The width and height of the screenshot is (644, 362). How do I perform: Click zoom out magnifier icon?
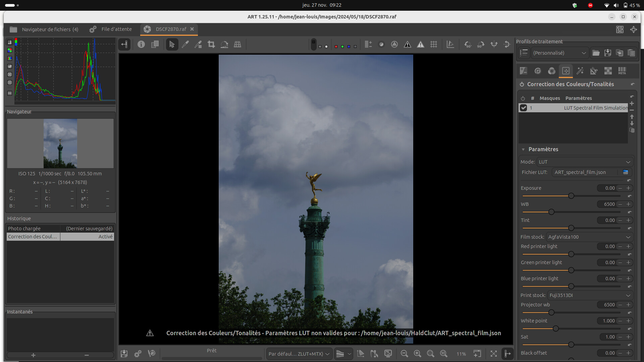pyautogui.click(x=404, y=354)
